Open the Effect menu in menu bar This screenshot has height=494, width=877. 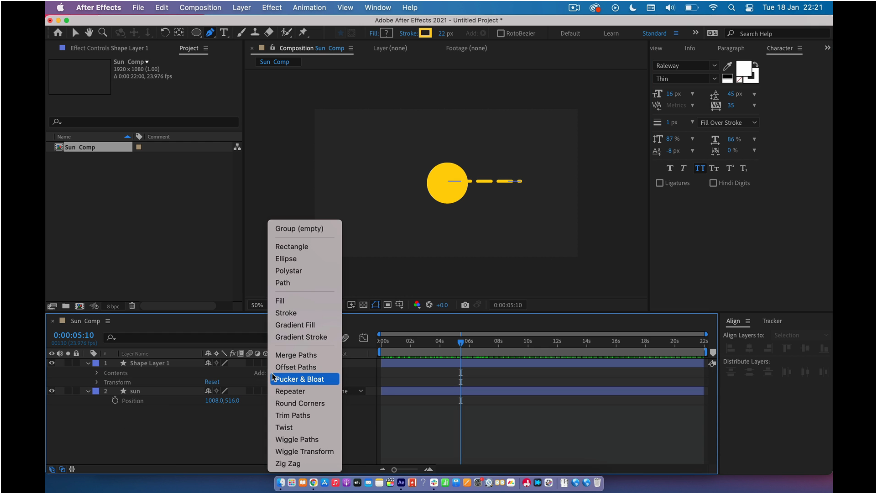(x=272, y=8)
